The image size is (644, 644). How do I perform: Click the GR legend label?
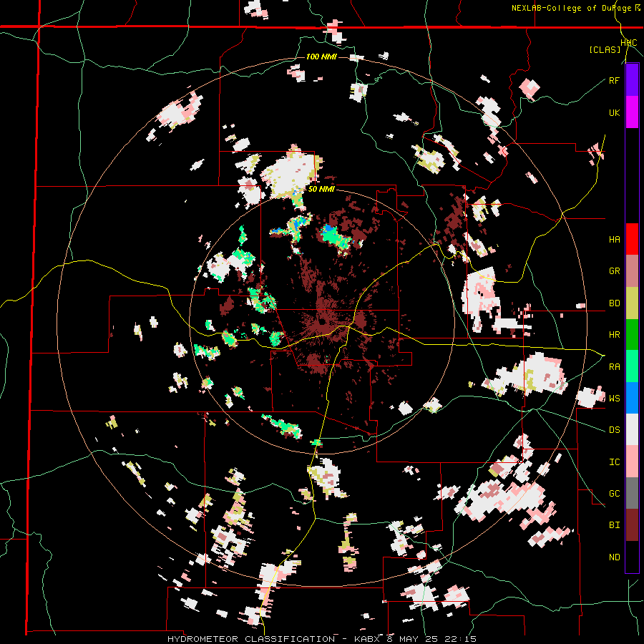coord(614,271)
